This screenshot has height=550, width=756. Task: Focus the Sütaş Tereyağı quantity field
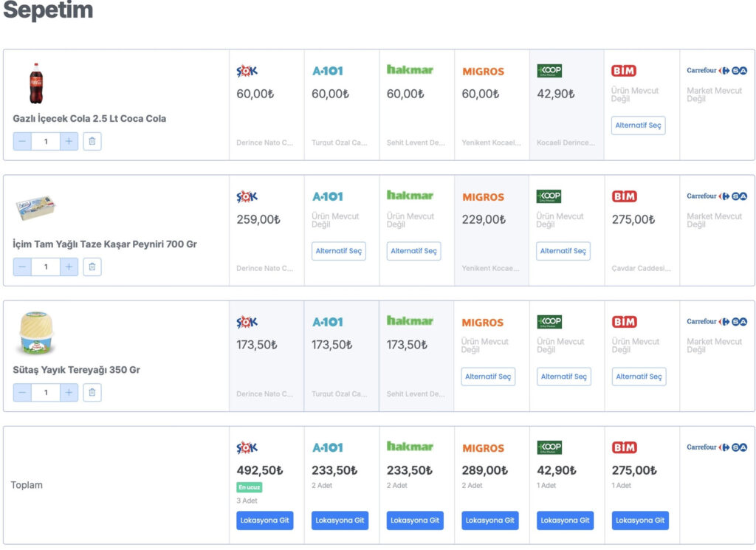point(46,392)
